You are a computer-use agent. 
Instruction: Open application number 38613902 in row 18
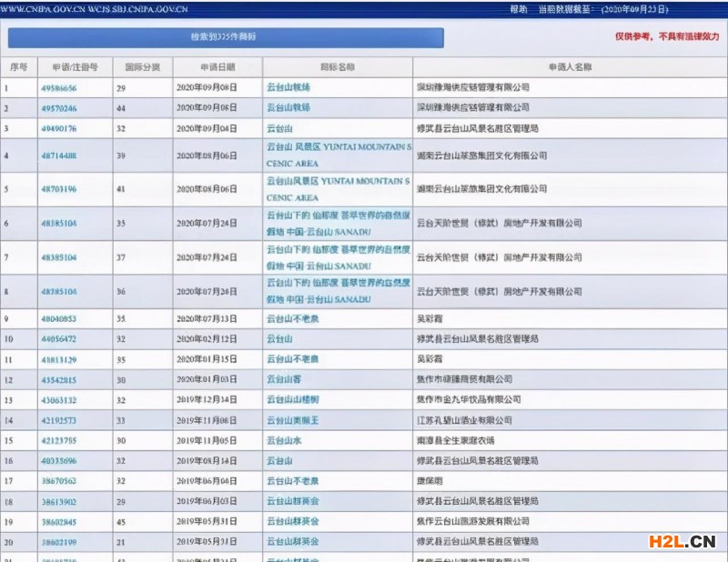(59, 502)
